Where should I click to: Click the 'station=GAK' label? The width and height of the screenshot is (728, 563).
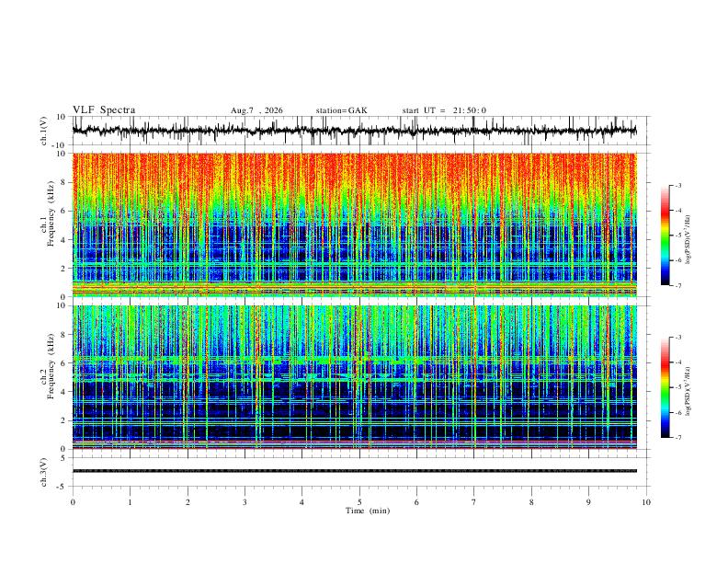pyautogui.click(x=341, y=110)
